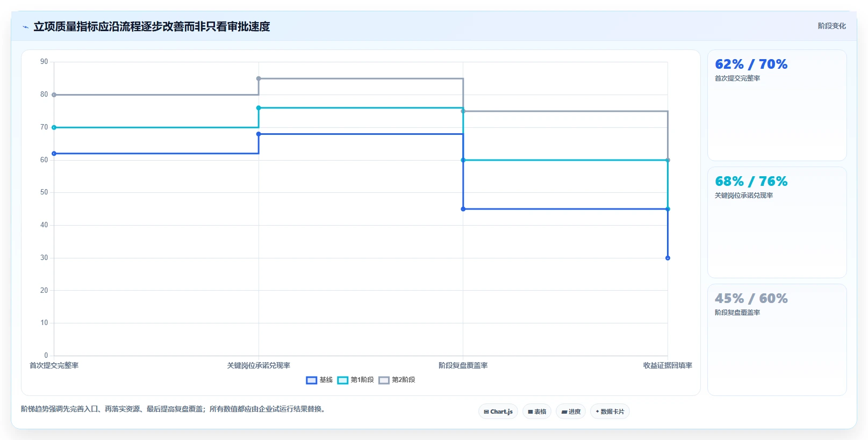
Task: Toggle the 基线 series in the legend
Action: (319, 380)
